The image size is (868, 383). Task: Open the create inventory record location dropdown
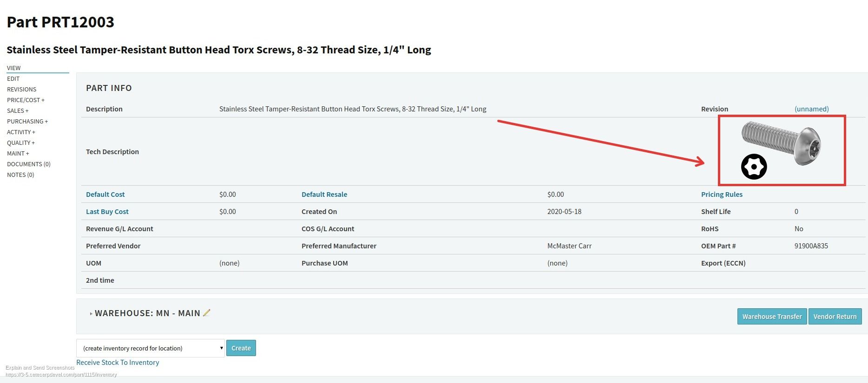[x=150, y=348]
